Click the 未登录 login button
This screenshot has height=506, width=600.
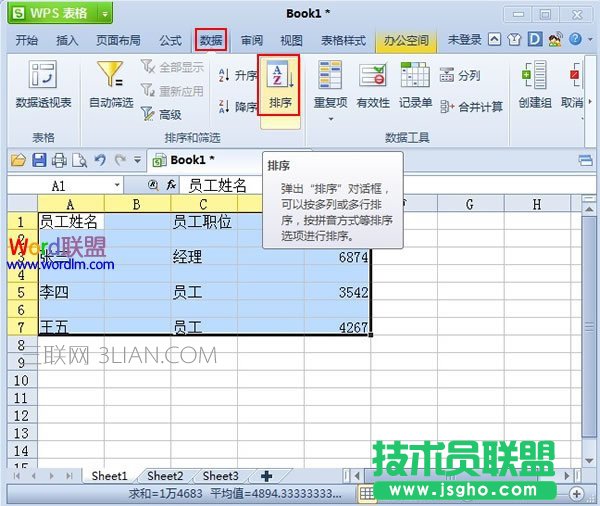click(x=464, y=40)
